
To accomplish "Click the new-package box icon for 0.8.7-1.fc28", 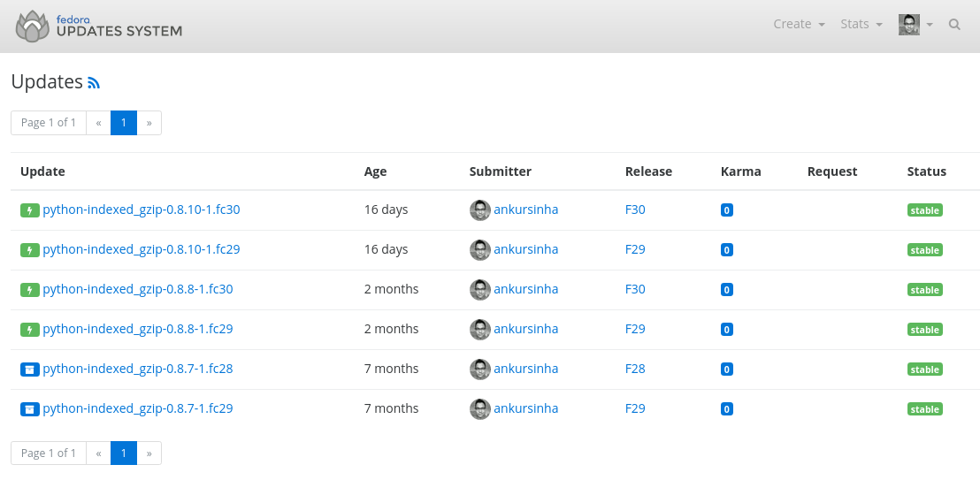I will [x=30, y=370].
